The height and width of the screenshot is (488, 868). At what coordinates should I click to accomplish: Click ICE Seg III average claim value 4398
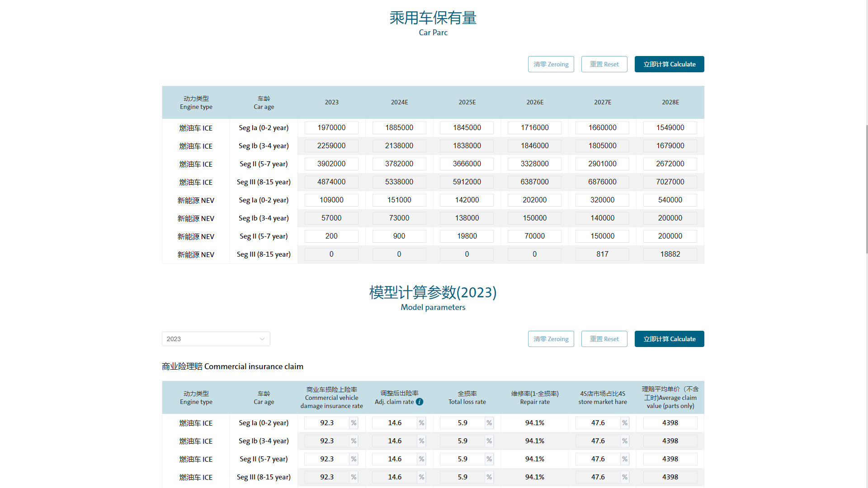(x=670, y=477)
